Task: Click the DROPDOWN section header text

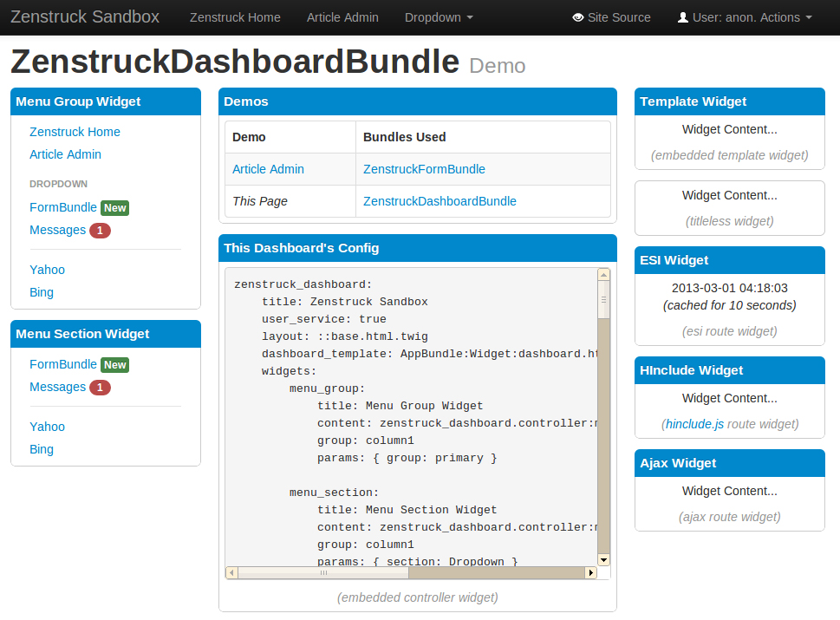Action: [58, 184]
